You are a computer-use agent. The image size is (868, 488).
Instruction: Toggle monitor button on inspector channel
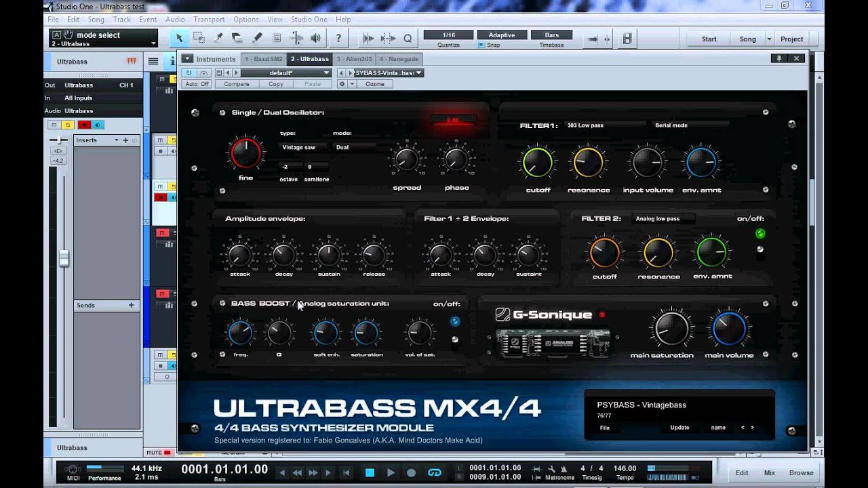pyautogui.click(x=97, y=125)
